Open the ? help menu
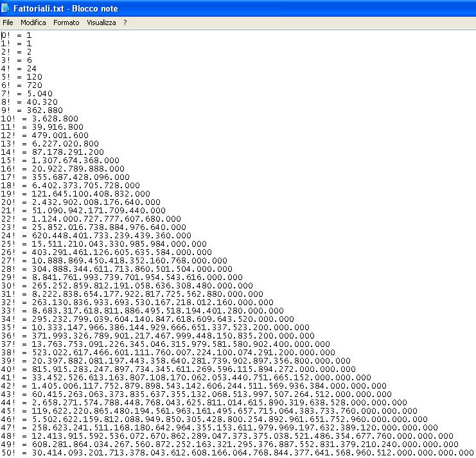 125,22
